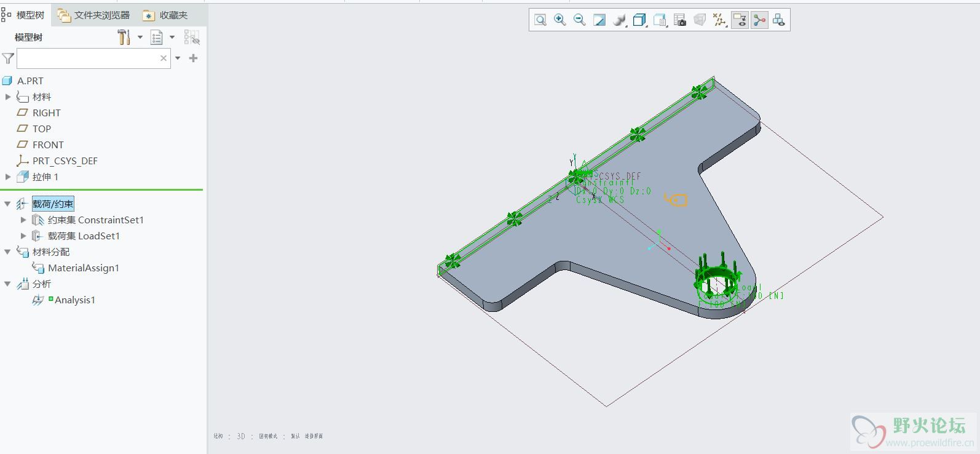The height and width of the screenshot is (454, 980).
Task: Select the 载荷/约束 tree item
Action: point(53,204)
